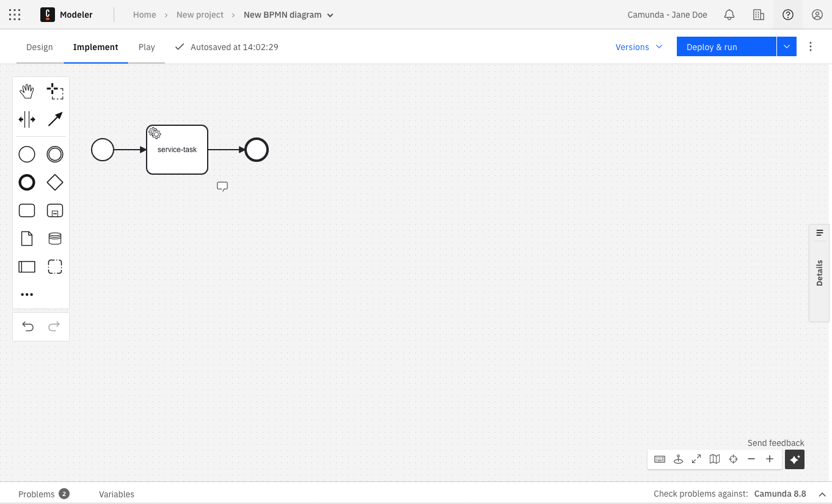Add a pool participant from the palette
This screenshot has width=832, height=504.
click(x=27, y=266)
